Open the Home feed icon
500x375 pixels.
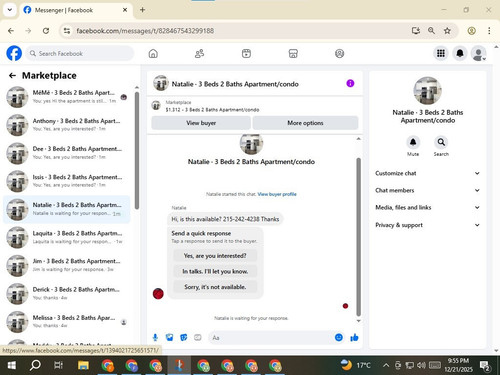click(153, 53)
